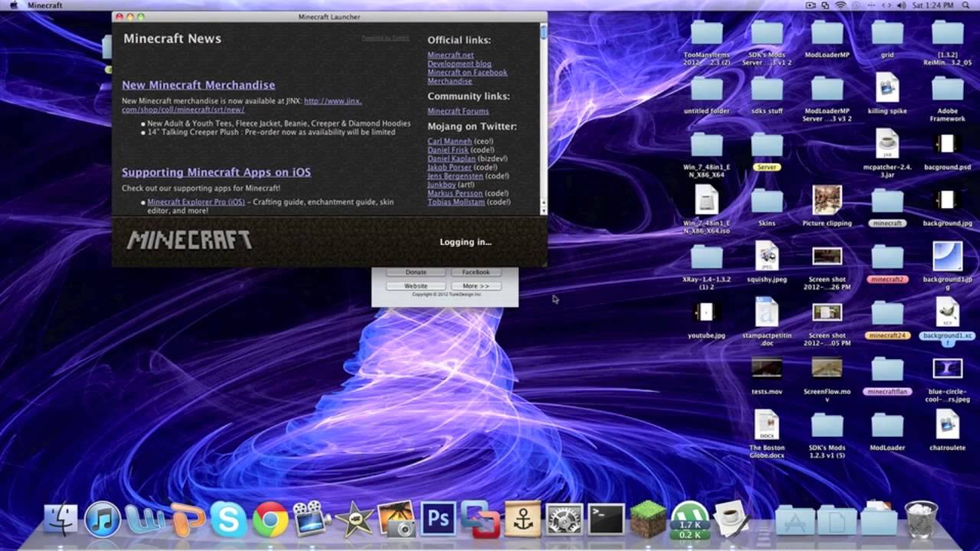Open the Junkboy Twitter link
The height and width of the screenshot is (551, 980).
click(441, 184)
